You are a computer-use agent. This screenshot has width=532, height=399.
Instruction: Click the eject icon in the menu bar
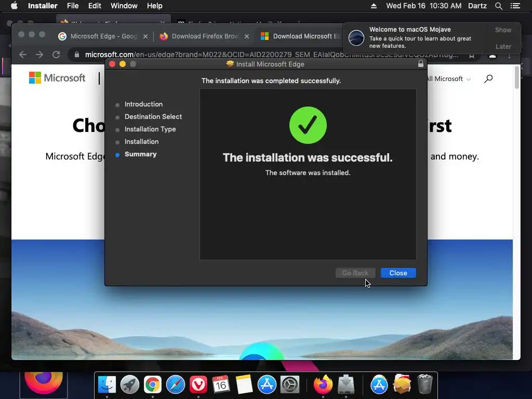pos(374,6)
